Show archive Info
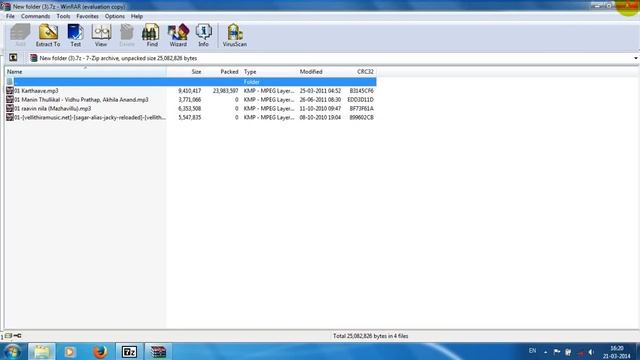The width and height of the screenshot is (640, 360). (x=203, y=35)
